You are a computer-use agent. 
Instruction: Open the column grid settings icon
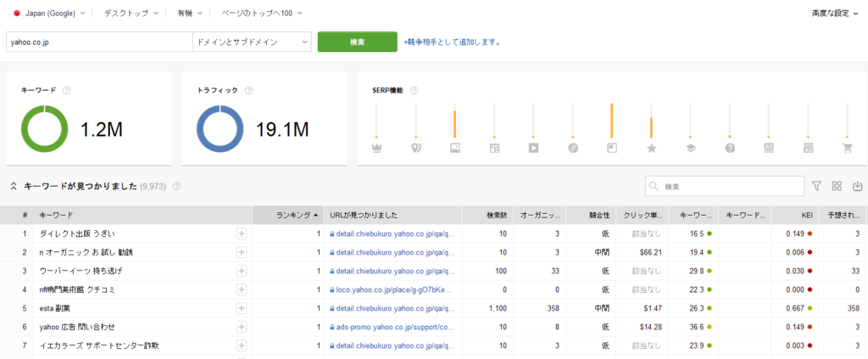[x=837, y=186]
